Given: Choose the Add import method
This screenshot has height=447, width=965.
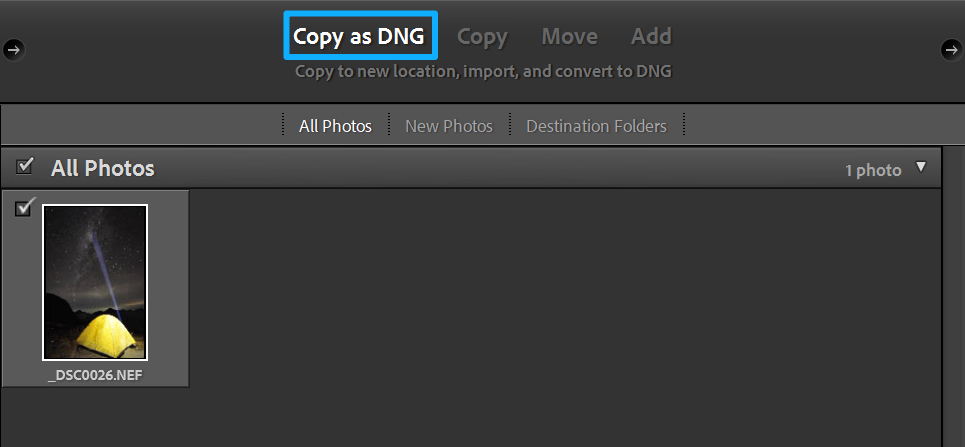Looking at the screenshot, I should [x=651, y=36].
